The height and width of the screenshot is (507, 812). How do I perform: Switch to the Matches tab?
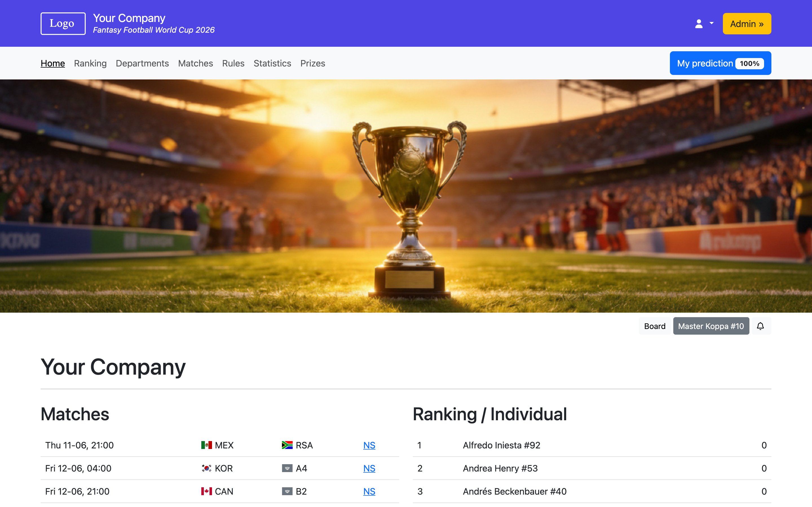(x=195, y=63)
